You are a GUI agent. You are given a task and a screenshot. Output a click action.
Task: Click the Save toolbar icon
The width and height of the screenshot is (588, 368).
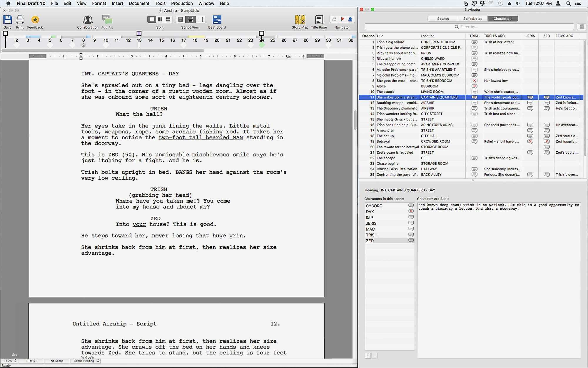coord(7,20)
